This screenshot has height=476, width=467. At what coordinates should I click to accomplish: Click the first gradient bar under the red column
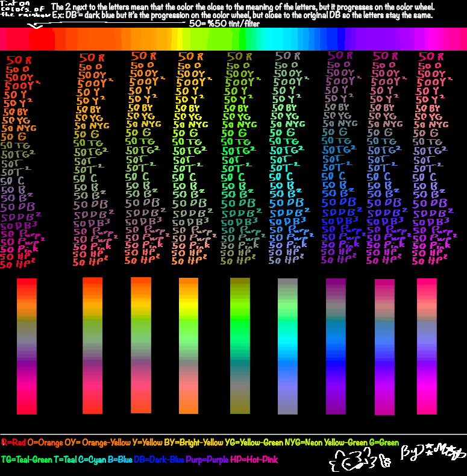(27, 346)
